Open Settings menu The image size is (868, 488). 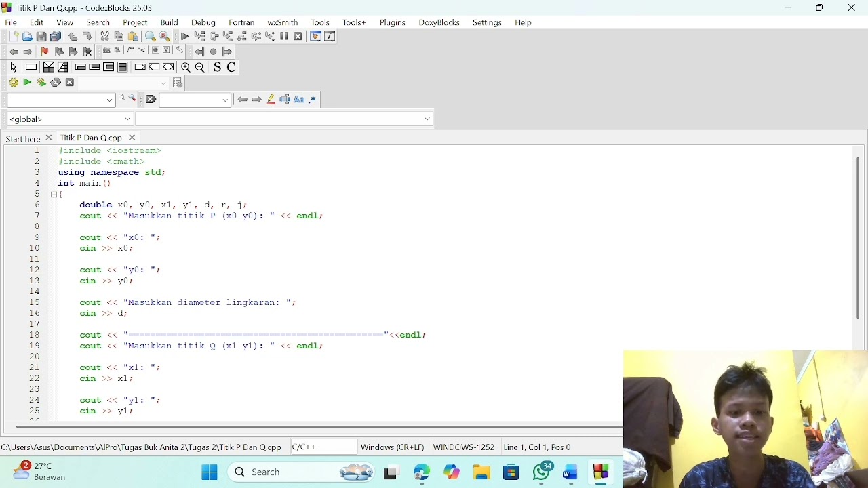(x=488, y=22)
